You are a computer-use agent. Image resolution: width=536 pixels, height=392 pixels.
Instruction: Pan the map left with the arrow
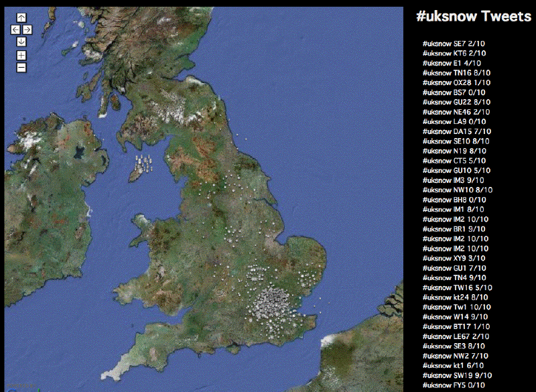click(x=15, y=29)
